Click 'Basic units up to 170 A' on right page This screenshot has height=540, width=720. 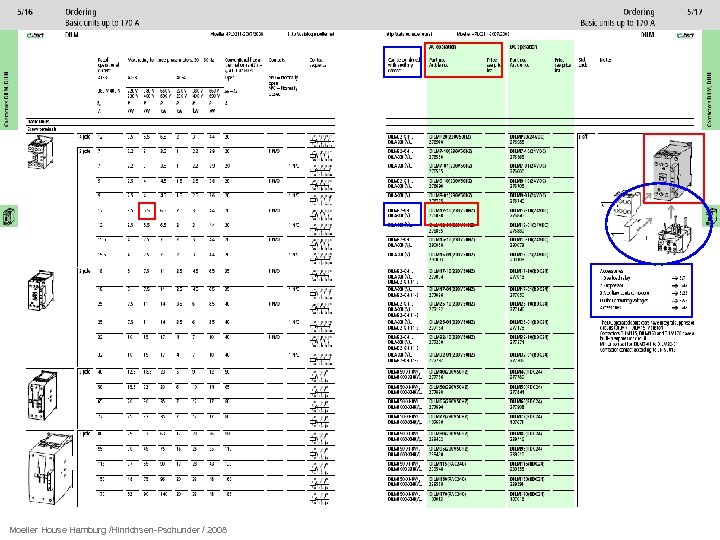618,22
